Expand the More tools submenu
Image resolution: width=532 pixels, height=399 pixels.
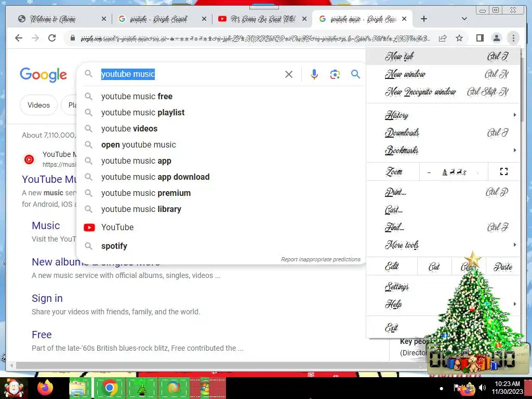click(x=444, y=245)
